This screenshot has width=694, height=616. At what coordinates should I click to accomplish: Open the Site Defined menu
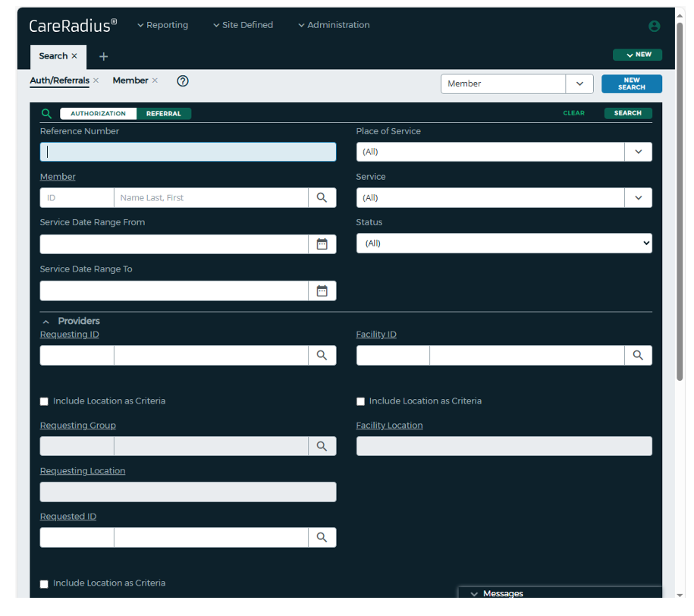(x=243, y=25)
